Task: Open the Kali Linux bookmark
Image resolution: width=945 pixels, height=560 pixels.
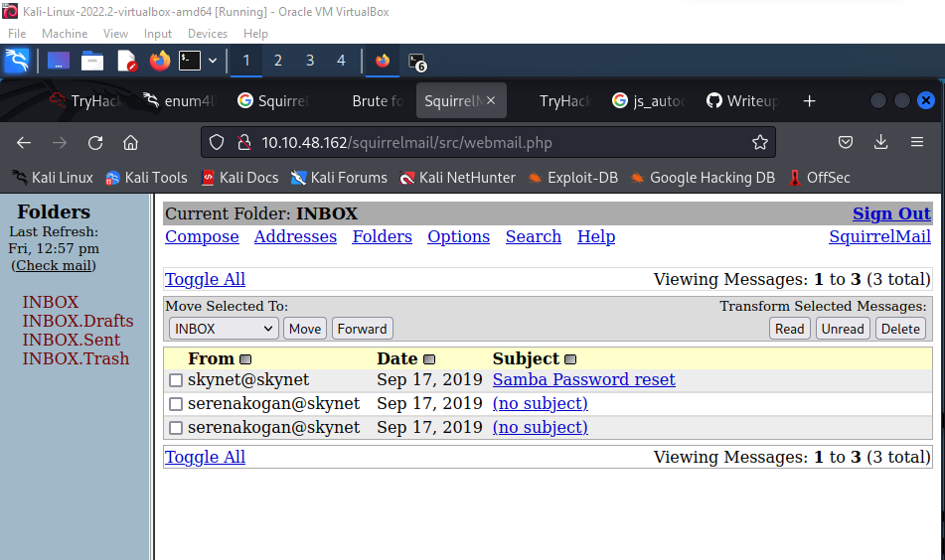Action: [x=53, y=178]
